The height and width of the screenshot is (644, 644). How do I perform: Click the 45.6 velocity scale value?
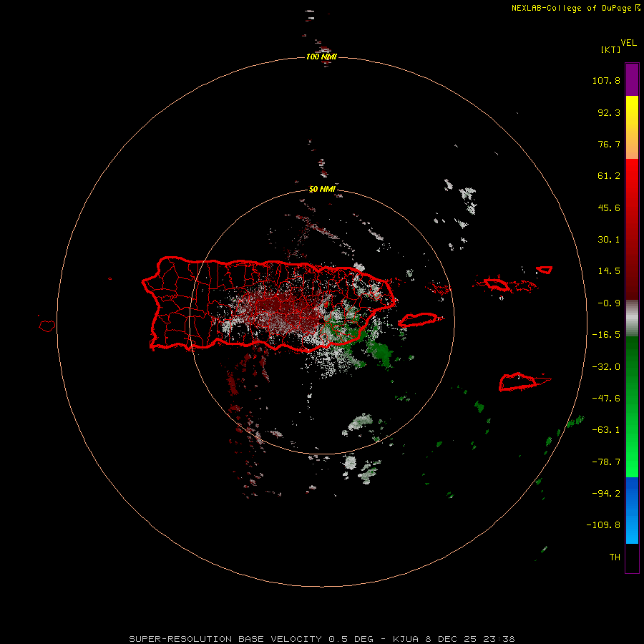[x=609, y=208]
